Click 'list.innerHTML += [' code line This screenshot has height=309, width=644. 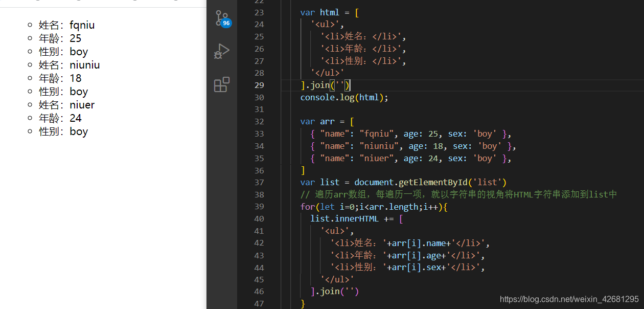pyautogui.click(x=357, y=218)
